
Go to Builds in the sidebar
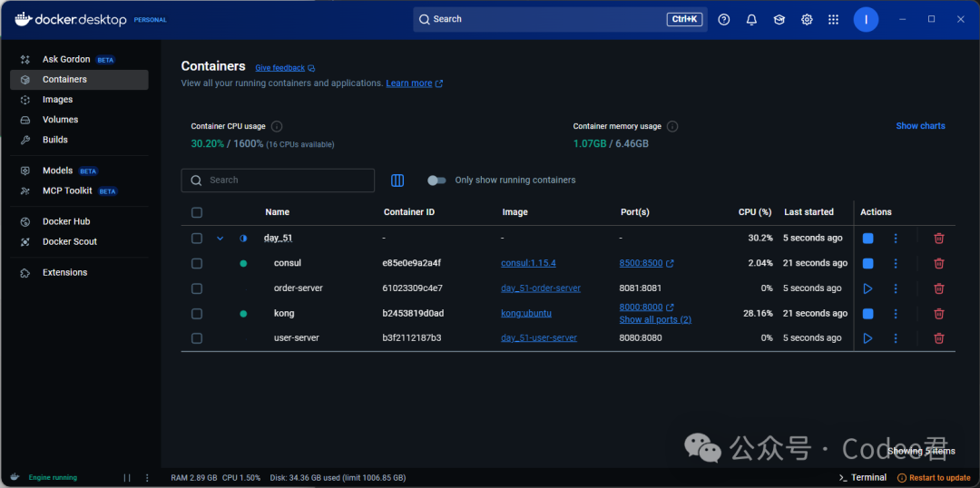(x=79, y=140)
